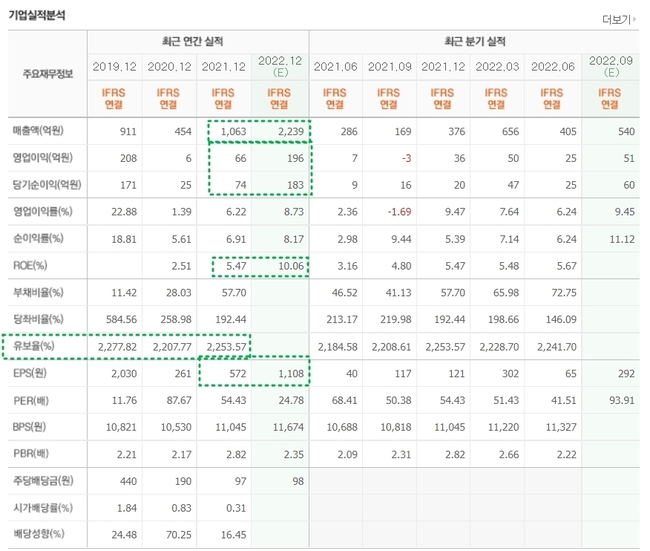Click the 440 dividend per share value
The image size is (650, 551).
[128, 481]
